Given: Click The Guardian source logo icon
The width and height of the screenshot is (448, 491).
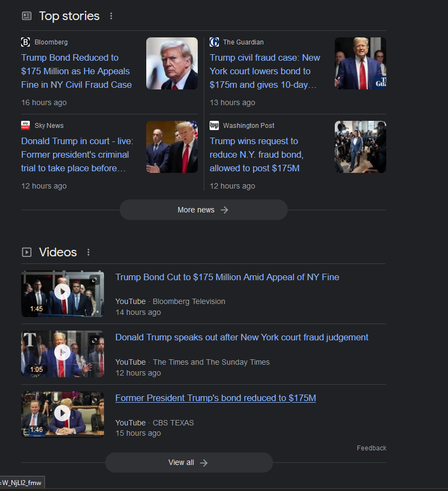Looking at the screenshot, I should pos(214,42).
